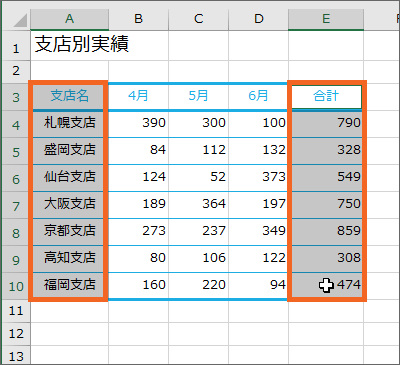The width and height of the screenshot is (400, 365).
Task: Select column D header
Action: tap(259, 19)
